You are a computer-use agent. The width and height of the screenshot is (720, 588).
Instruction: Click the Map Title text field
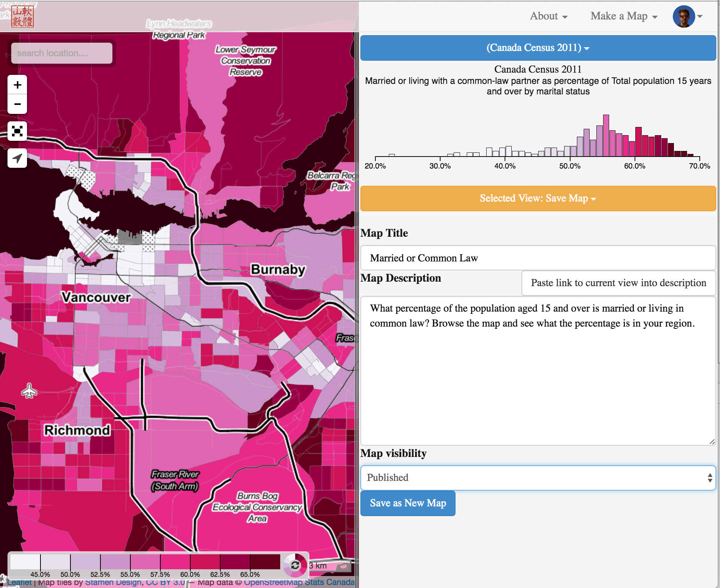tap(538, 258)
